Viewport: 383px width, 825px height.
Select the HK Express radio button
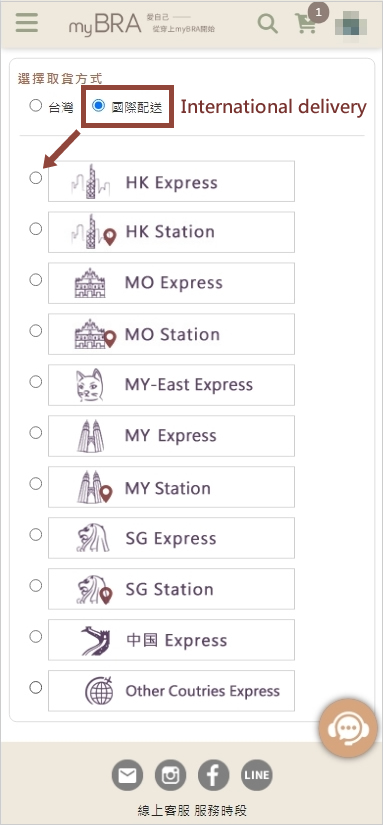click(x=35, y=178)
